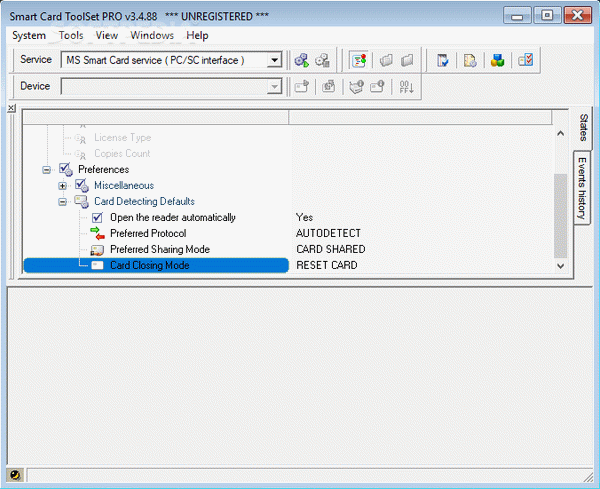
Task: Click the status bar text field at bottom
Action: 309,475
